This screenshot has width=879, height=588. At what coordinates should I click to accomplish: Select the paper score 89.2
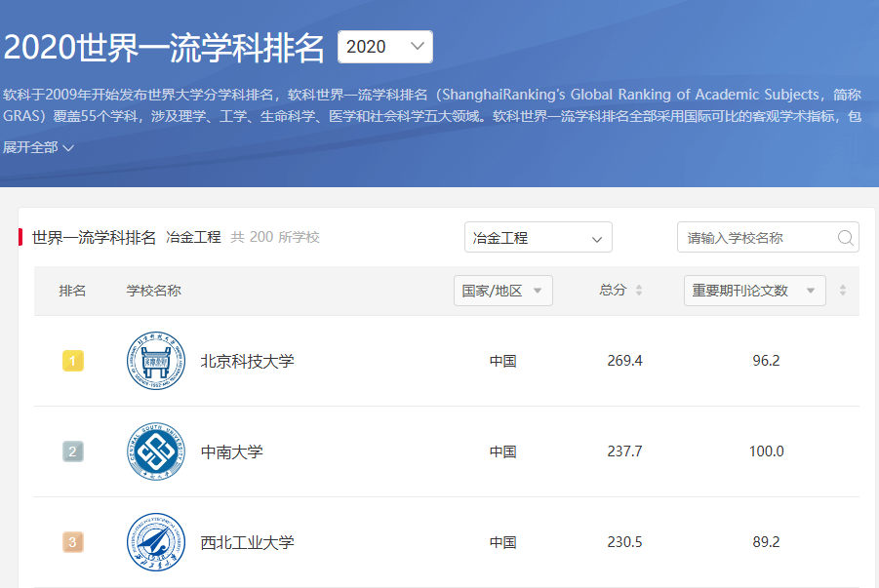766,542
